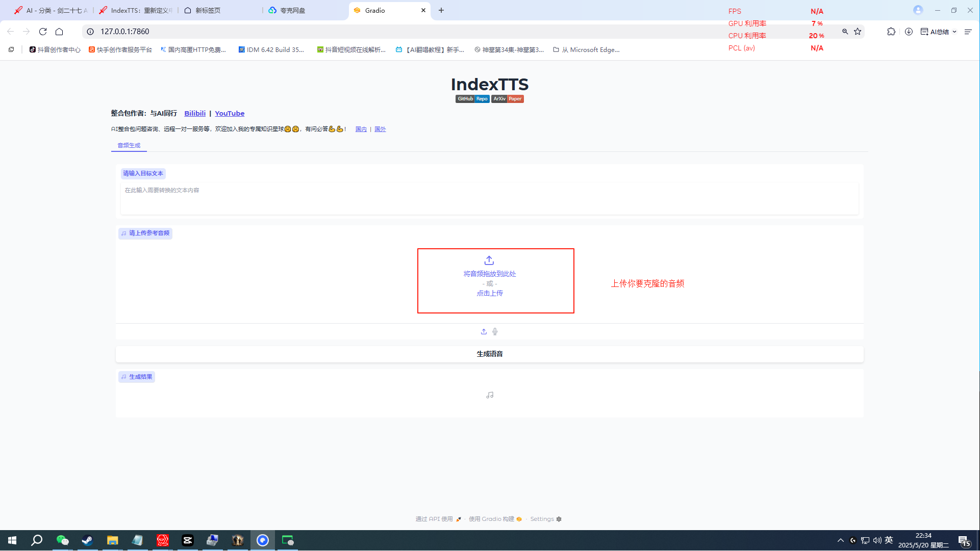
Task: Open CapCut from the taskbar
Action: coord(188,540)
